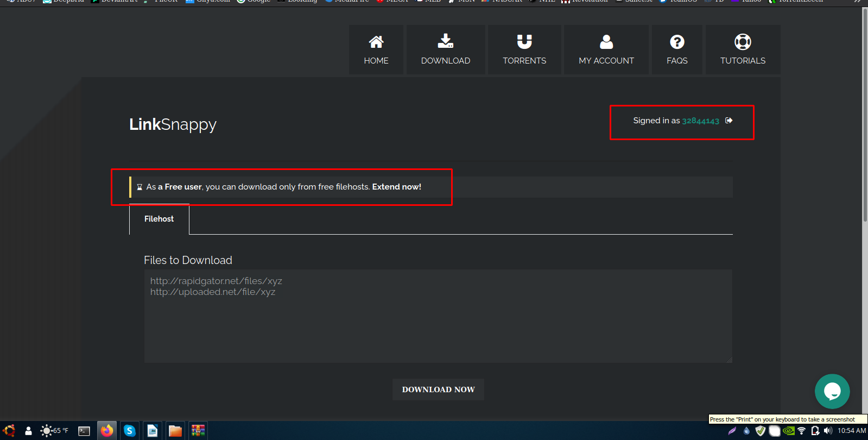Open the file manager folder icon
868x440 pixels.
175,431
